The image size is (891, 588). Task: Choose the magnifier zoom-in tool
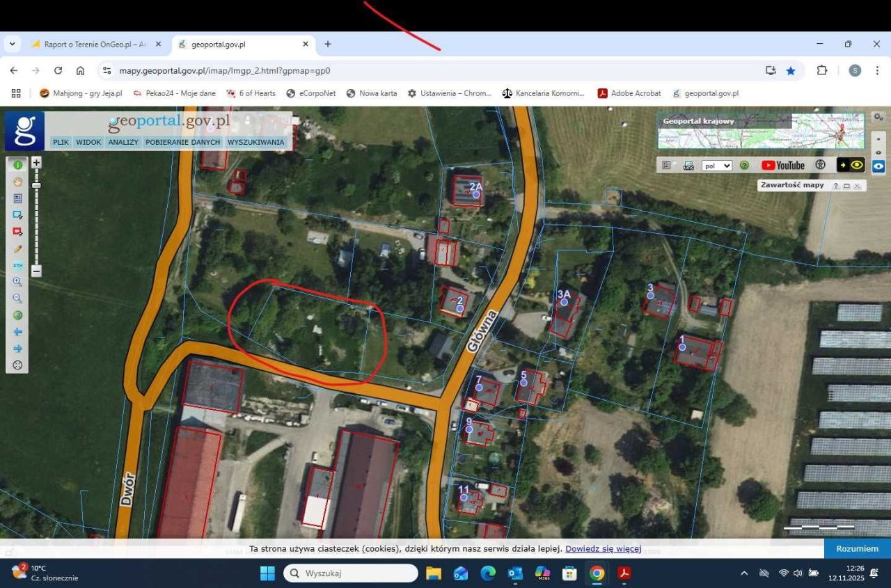(17, 282)
